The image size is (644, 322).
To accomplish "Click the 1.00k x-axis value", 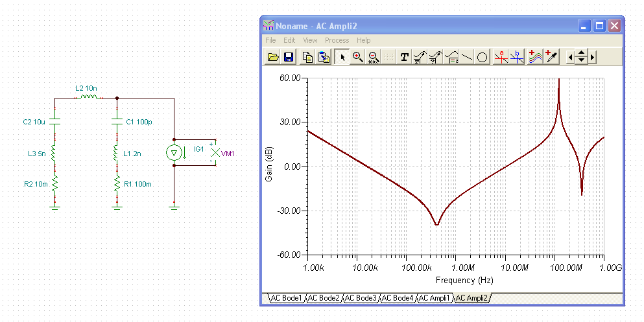I will coord(313,268).
